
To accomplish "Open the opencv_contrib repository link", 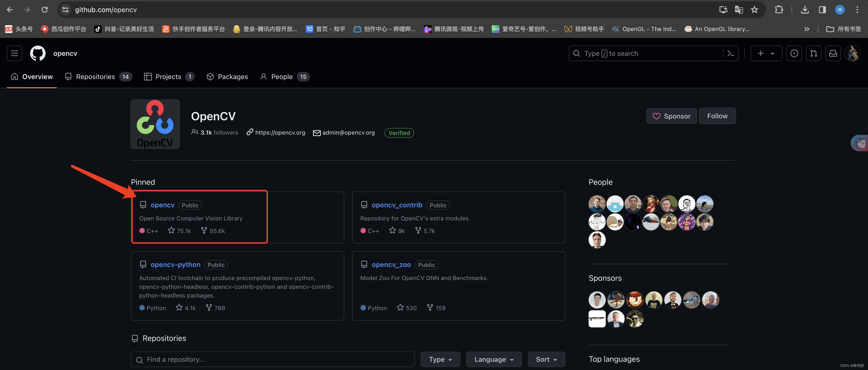I will coord(397,205).
